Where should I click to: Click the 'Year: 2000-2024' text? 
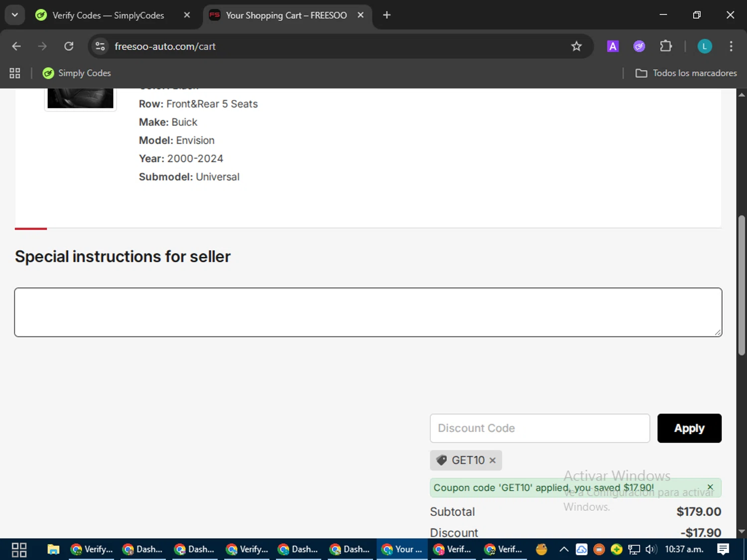tap(181, 158)
